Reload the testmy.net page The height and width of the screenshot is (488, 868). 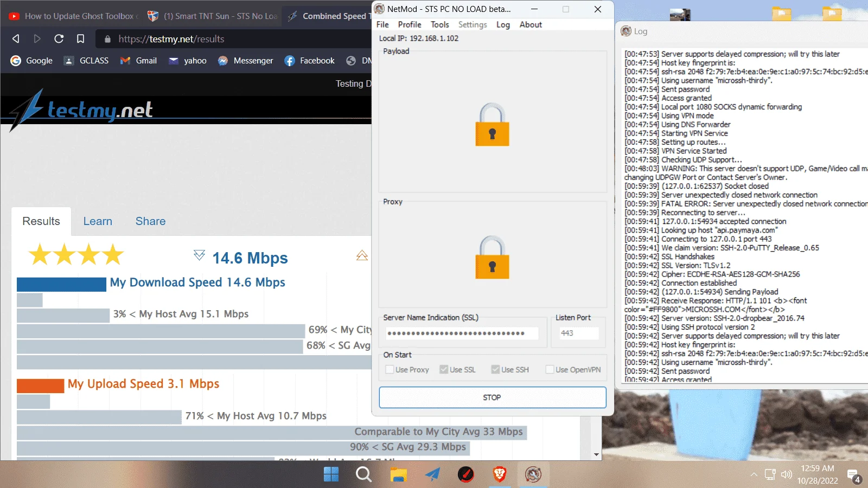[59, 38]
